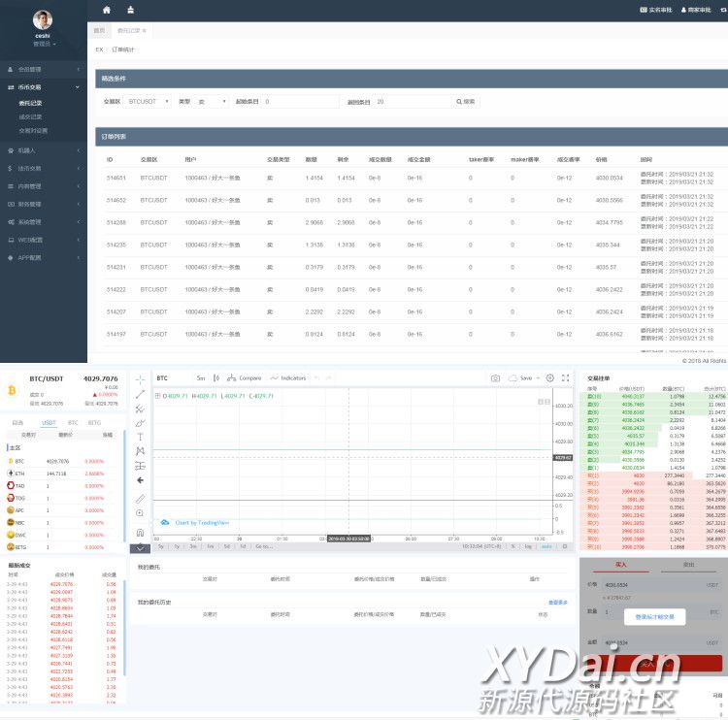Open the home icon in top bar
728x720 pixels.
pos(107,10)
